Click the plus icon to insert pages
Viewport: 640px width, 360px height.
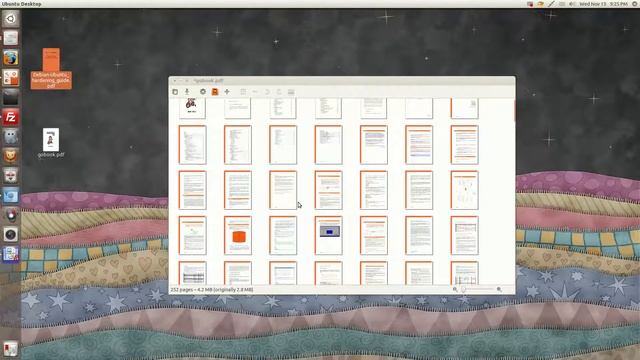pos(227,92)
